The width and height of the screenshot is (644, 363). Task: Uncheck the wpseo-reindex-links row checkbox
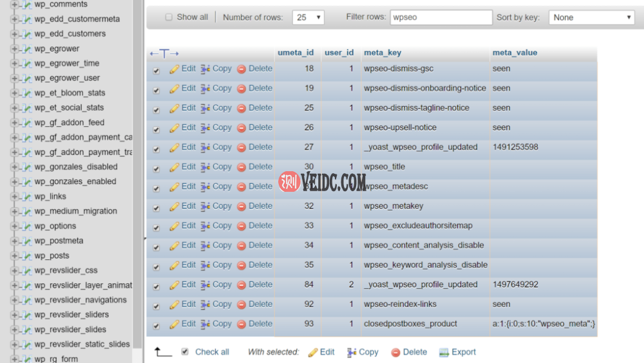[156, 306]
